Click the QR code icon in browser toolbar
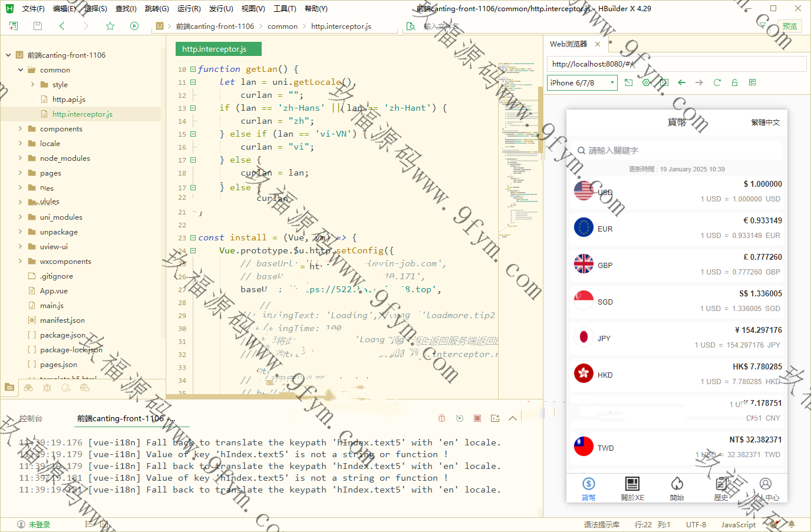811x532 pixels. coord(752,82)
